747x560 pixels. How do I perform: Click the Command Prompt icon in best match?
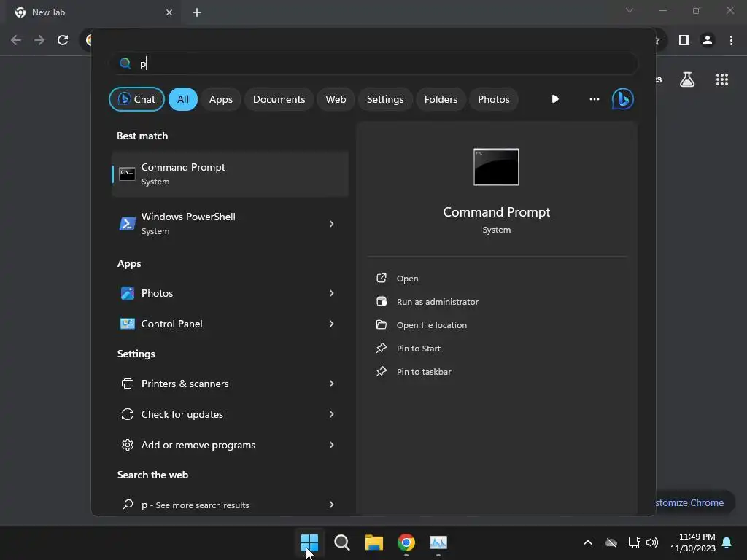tap(127, 174)
